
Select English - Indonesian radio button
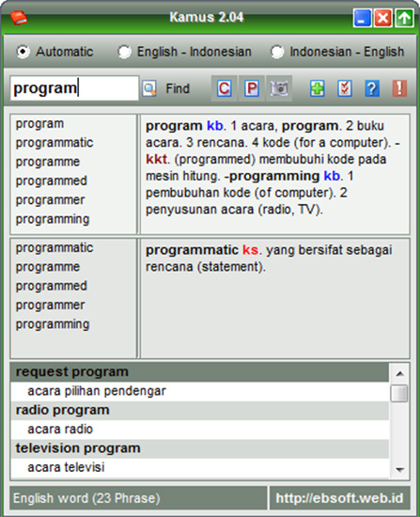(x=124, y=52)
